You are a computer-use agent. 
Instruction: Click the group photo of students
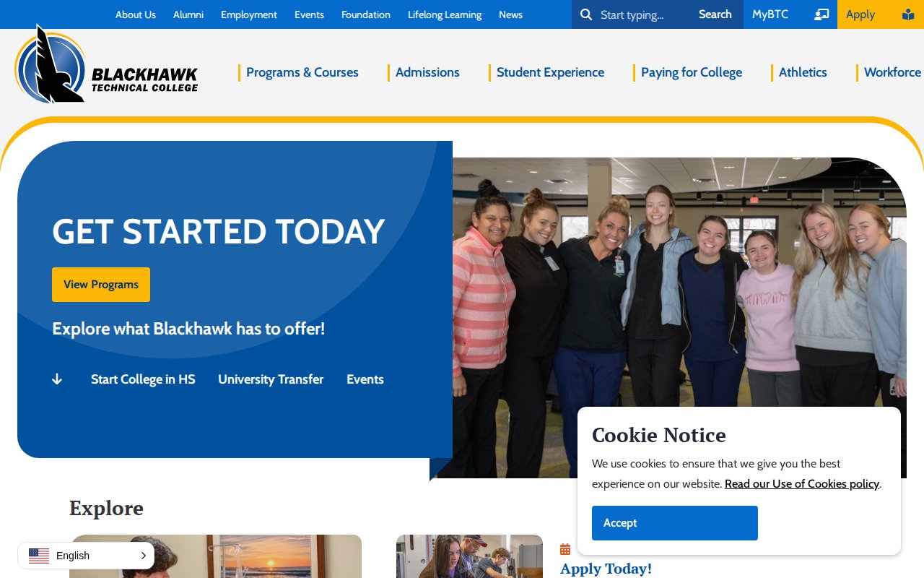pos(679,318)
